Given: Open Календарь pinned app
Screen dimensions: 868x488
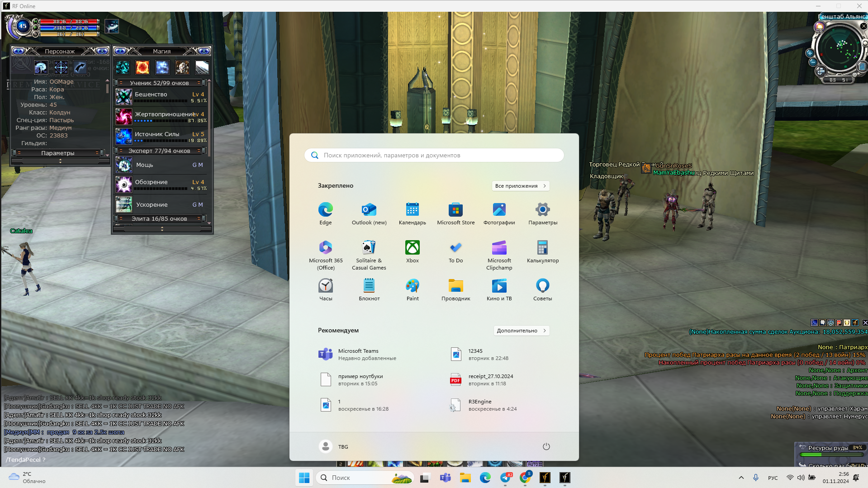Looking at the screenshot, I should point(413,213).
